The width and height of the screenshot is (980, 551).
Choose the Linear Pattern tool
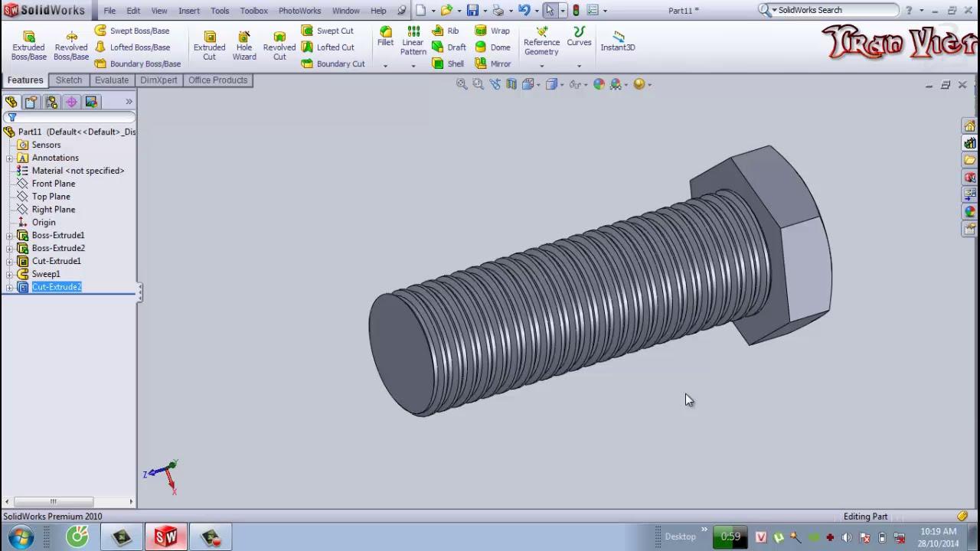[x=413, y=41]
